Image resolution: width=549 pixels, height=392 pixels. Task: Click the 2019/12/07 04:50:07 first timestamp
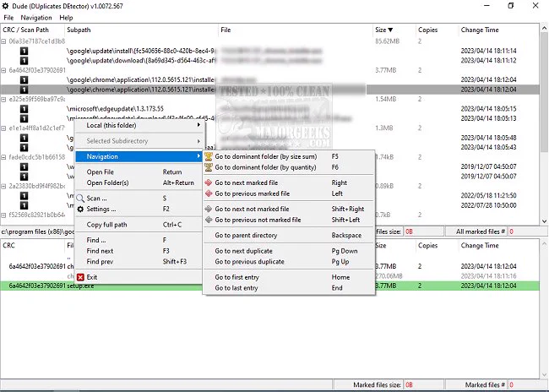(x=488, y=166)
